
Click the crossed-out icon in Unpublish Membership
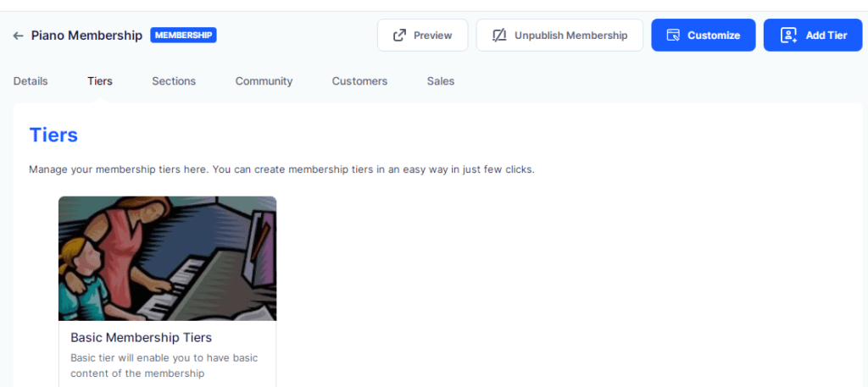(499, 36)
